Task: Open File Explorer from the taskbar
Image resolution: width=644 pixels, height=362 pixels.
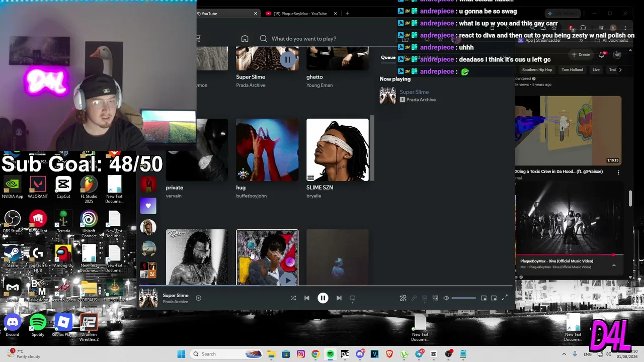Action: (271, 354)
